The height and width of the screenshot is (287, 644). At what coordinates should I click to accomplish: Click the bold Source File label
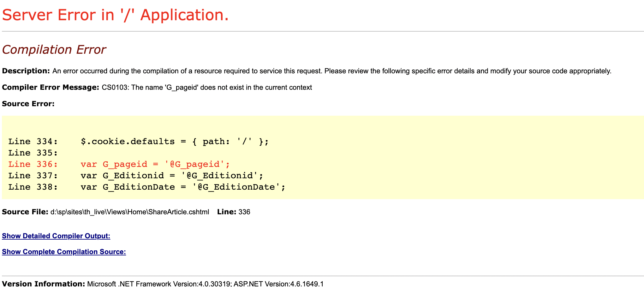(25, 212)
